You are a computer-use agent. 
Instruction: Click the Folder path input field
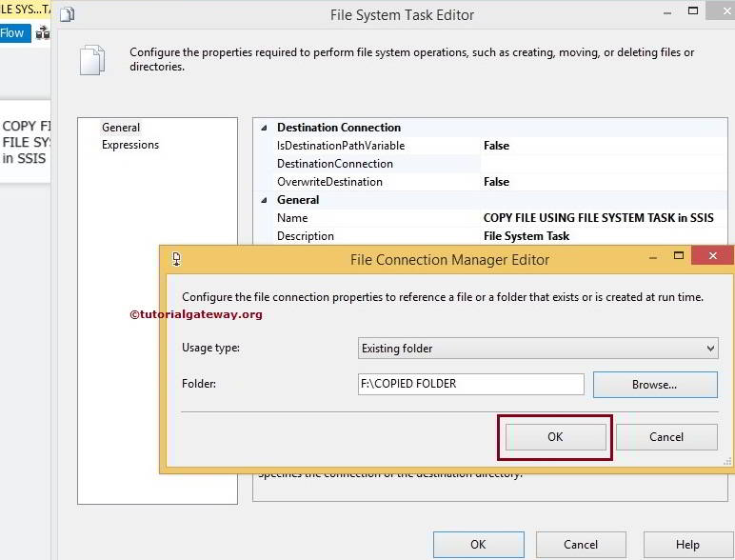point(470,384)
